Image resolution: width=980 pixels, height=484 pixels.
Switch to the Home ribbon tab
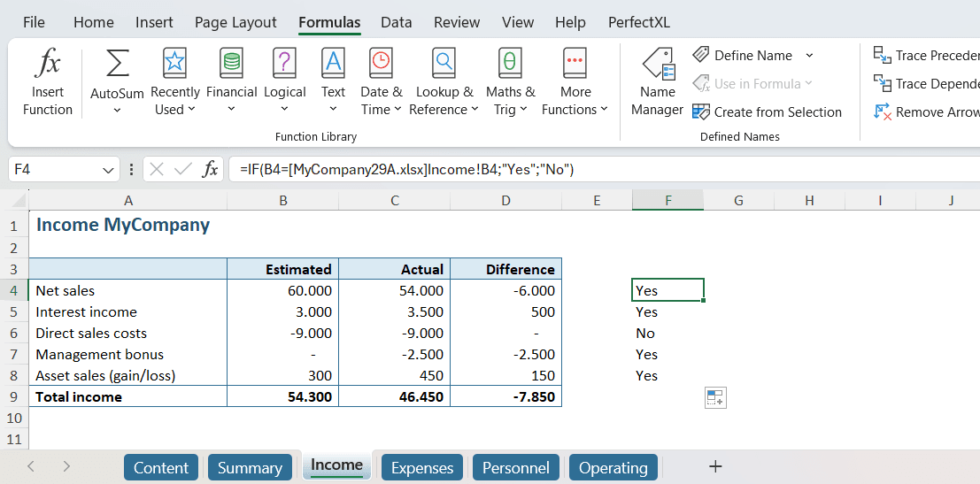(x=94, y=22)
